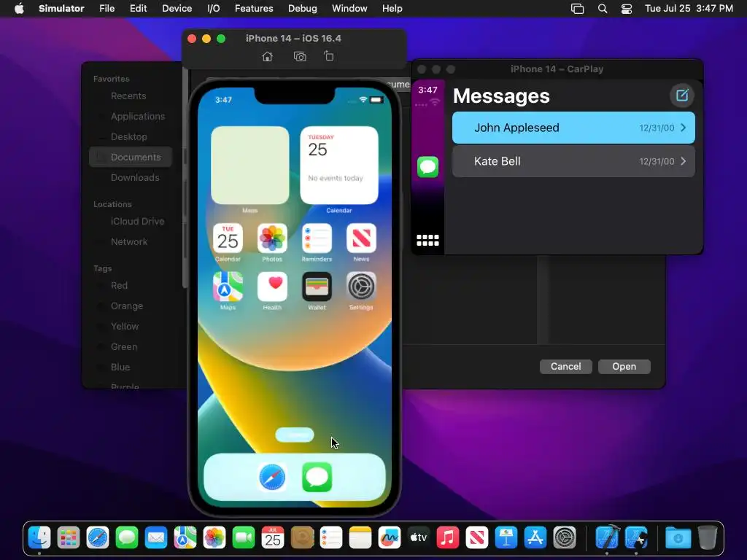Open the Debug menu

click(x=303, y=9)
